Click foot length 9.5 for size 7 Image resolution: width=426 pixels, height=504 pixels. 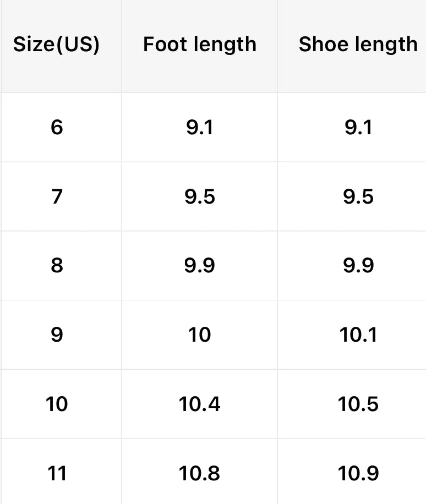point(200,196)
